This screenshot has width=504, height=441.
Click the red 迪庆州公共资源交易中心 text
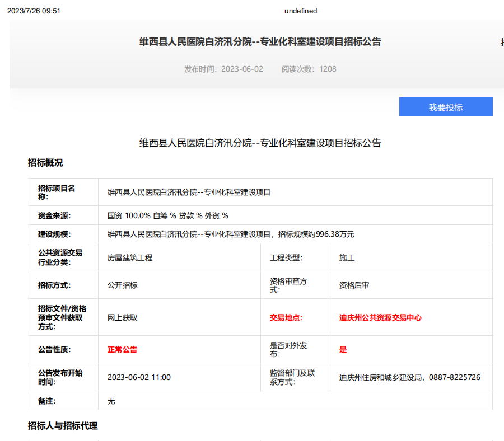(380, 317)
